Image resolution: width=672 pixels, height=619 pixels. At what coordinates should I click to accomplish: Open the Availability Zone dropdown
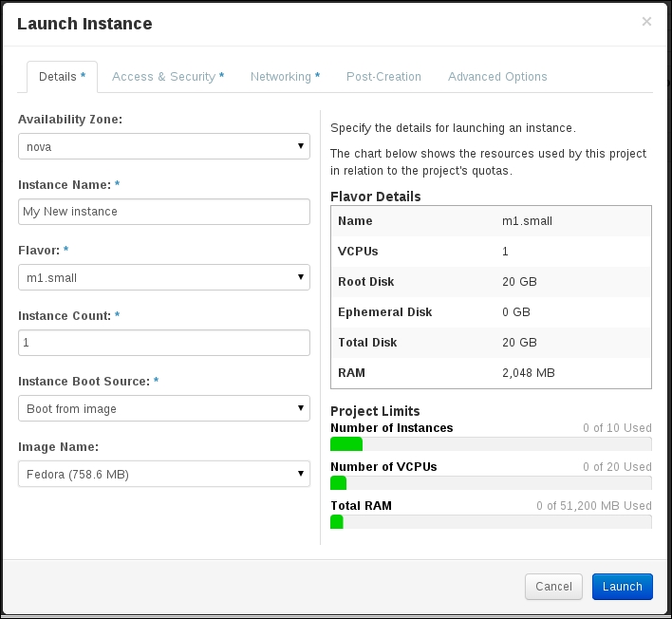[163, 146]
